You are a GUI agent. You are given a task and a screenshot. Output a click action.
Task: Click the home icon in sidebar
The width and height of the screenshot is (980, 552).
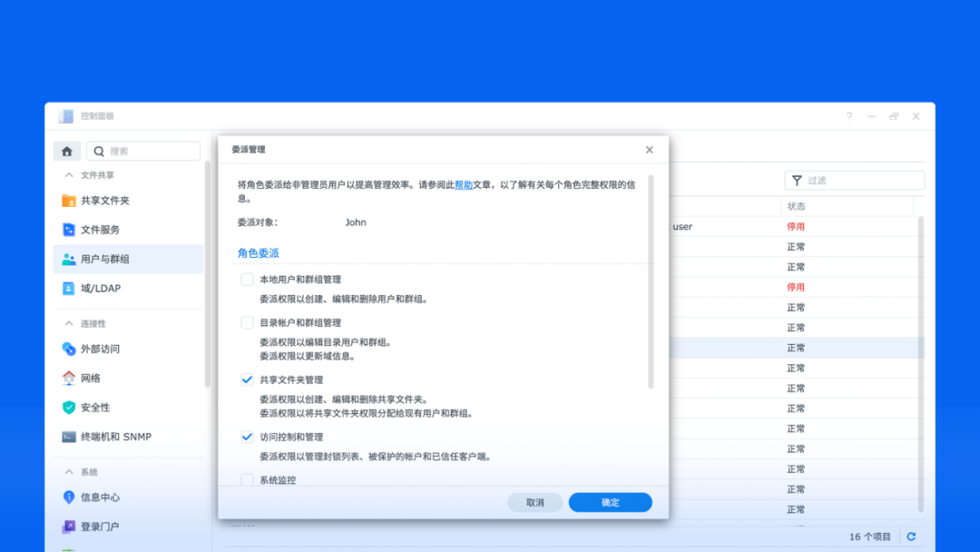pyautogui.click(x=67, y=152)
